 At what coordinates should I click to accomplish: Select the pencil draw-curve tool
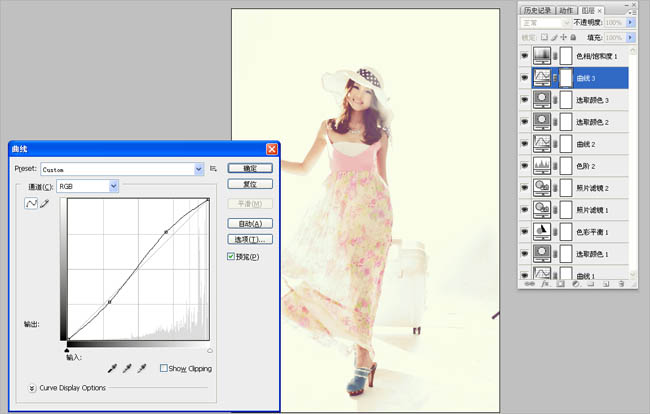44,203
